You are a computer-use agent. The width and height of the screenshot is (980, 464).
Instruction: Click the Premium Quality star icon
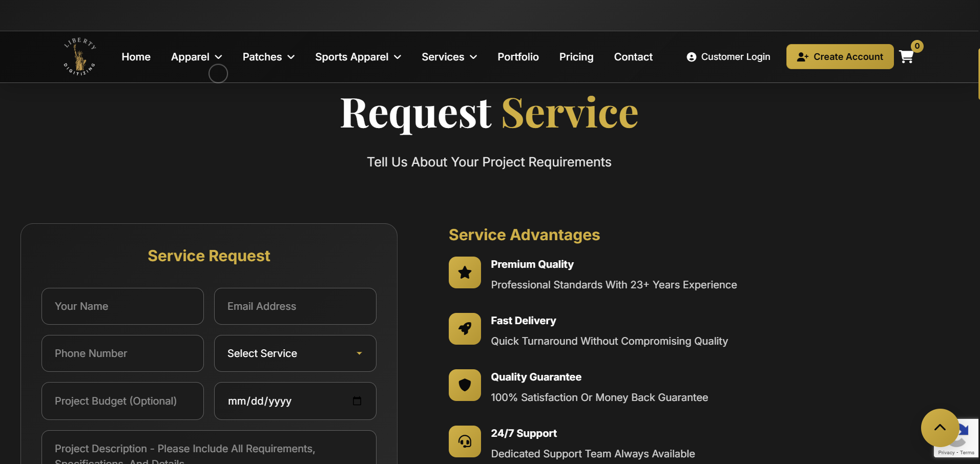[x=464, y=272]
